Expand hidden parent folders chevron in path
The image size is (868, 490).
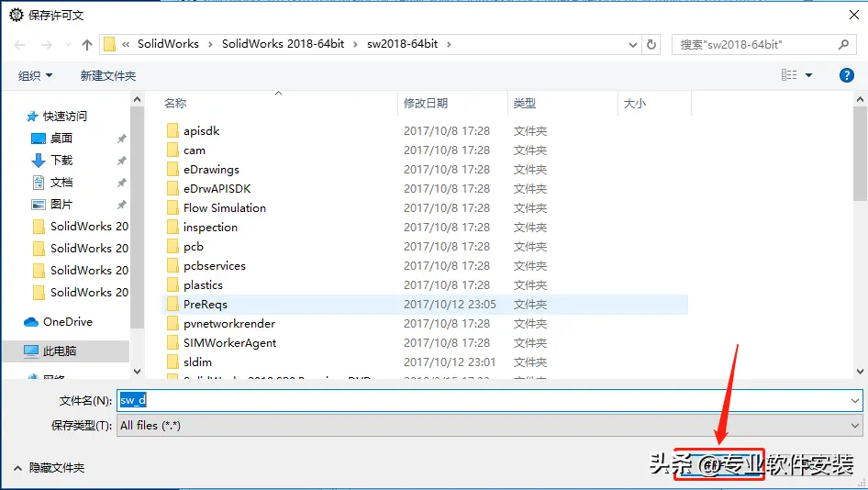coord(126,44)
